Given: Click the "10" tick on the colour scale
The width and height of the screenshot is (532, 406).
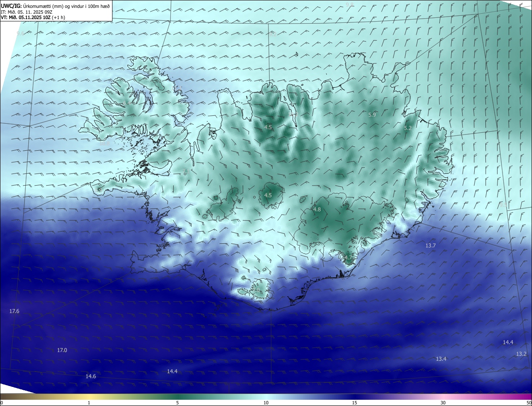Looking at the screenshot, I should pyautogui.click(x=266, y=403).
